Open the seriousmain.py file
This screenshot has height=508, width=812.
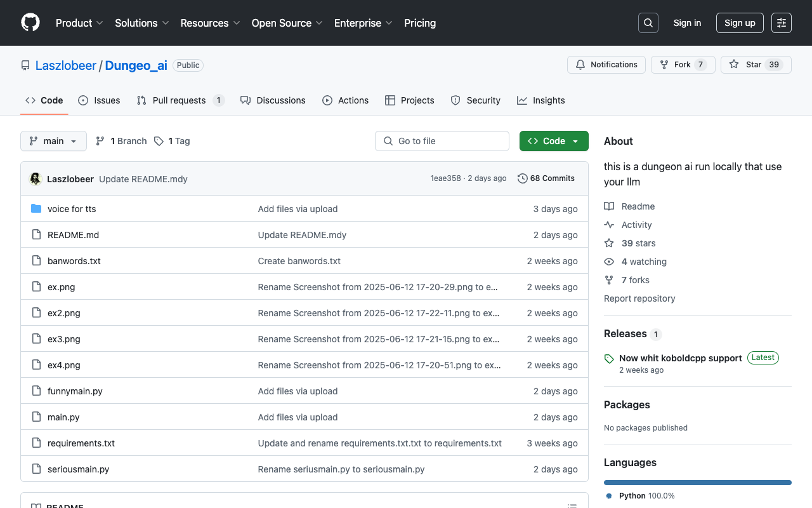pyautogui.click(x=78, y=469)
